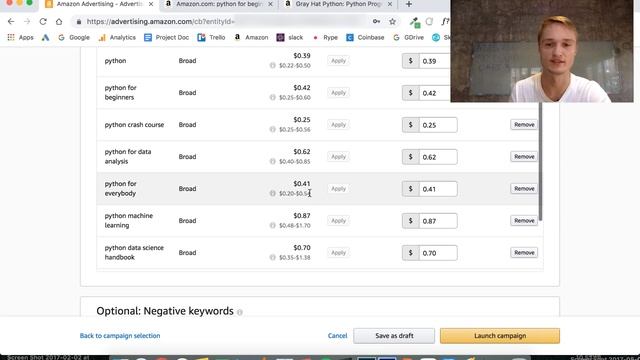Apply suggested bid for python for everybody

[x=338, y=189]
